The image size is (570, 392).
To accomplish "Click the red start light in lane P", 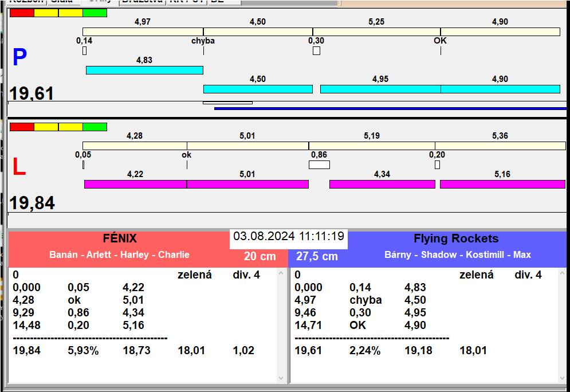I will (22, 13).
